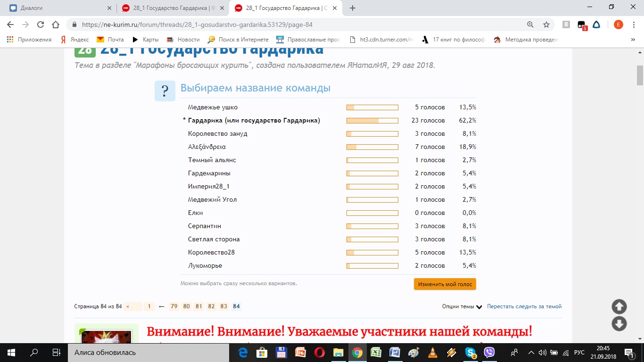The width and height of the screenshot is (644, 362).
Task: Click the Изменить мой голос button
Action: click(x=445, y=284)
